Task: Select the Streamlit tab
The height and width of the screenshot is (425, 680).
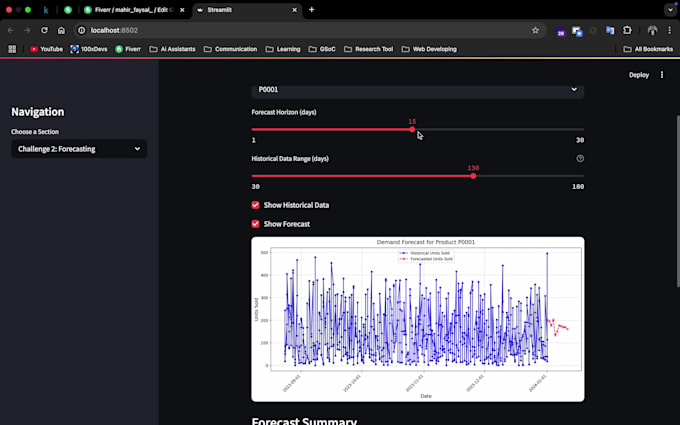Action: 247,10
